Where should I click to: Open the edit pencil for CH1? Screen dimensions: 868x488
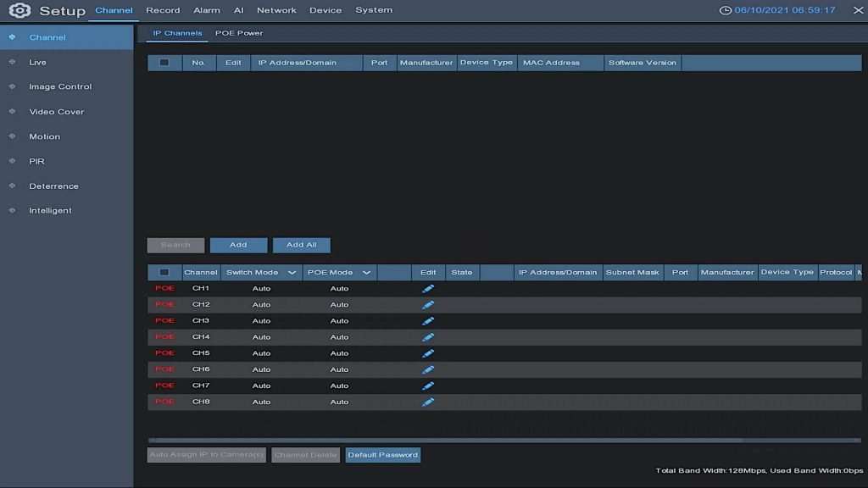[x=428, y=288]
